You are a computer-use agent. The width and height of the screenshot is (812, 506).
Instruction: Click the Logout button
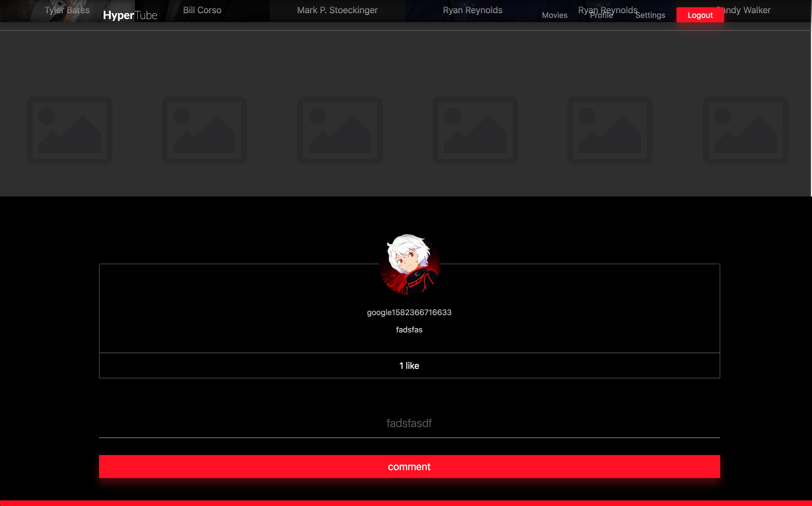[x=700, y=15]
